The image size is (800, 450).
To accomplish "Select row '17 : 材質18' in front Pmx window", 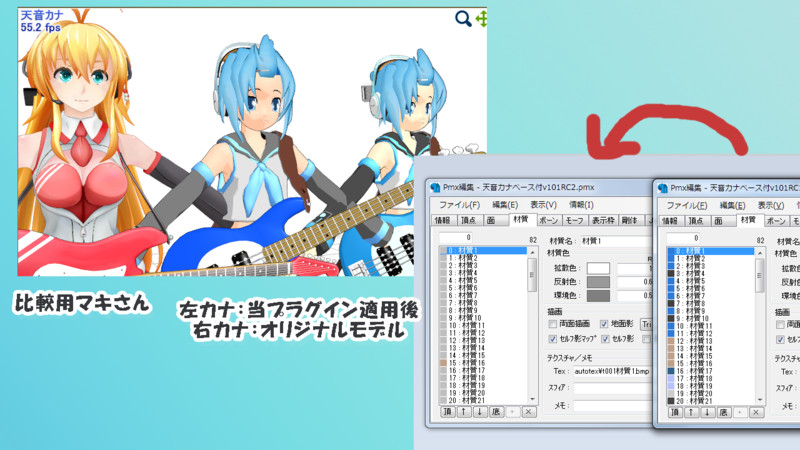I will (711, 379).
